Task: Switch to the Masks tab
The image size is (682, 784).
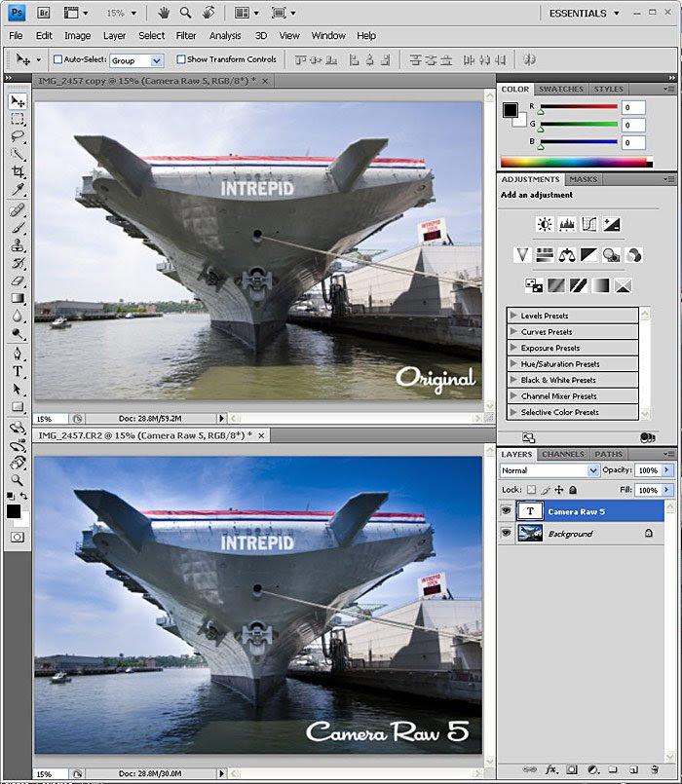Action: pyautogui.click(x=583, y=179)
